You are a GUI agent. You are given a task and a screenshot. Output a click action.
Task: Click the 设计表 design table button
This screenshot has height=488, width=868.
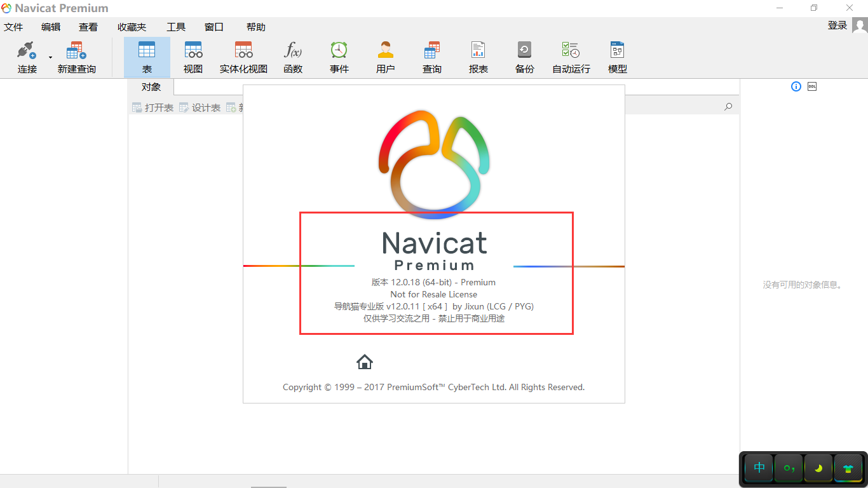tap(200, 108)
